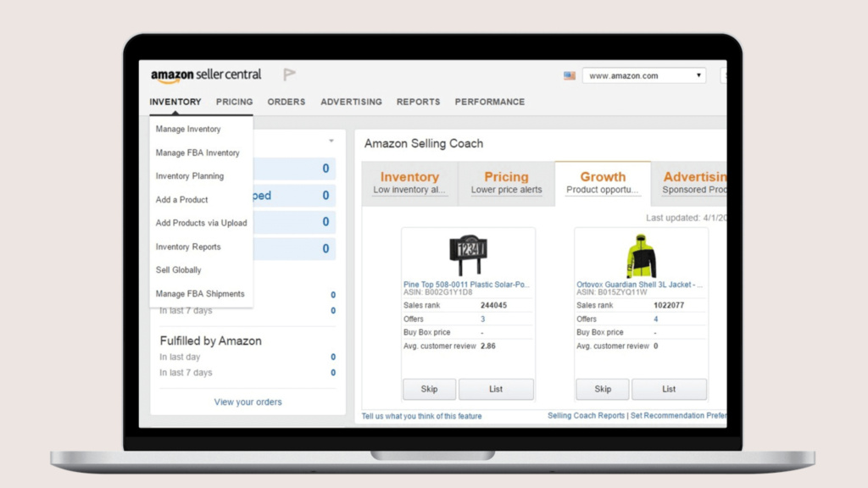The image size is (868, 488).
Task: Switch to Pricing lower price alerts tab
Action: coord(506,181)
